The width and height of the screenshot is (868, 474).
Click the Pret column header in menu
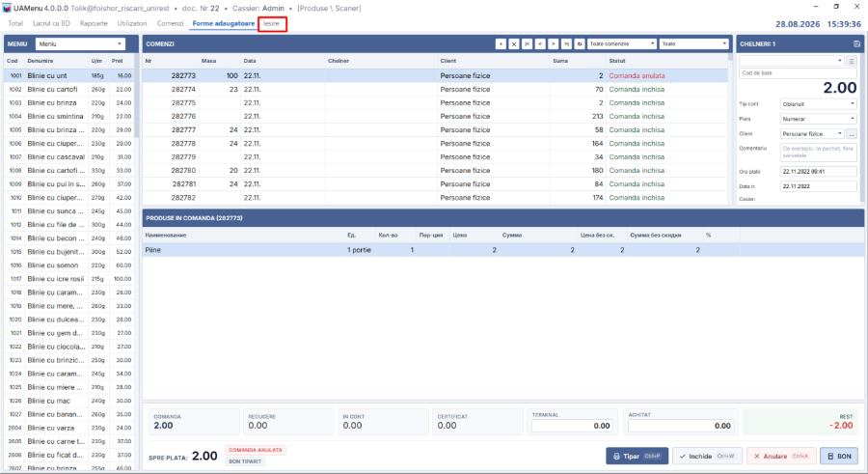117,61
